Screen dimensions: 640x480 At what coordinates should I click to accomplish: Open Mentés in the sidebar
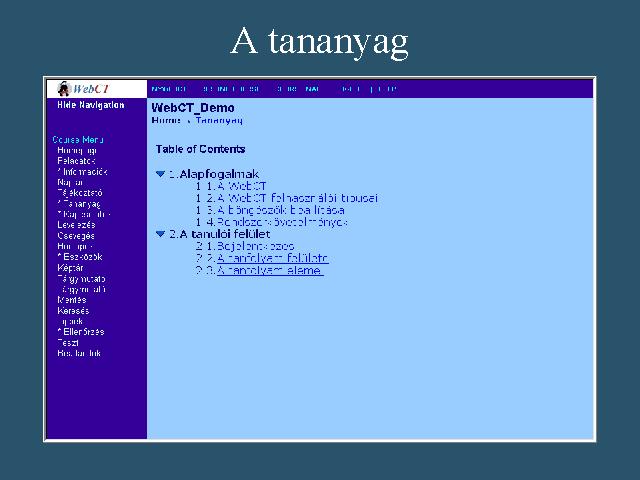(72, 300)
